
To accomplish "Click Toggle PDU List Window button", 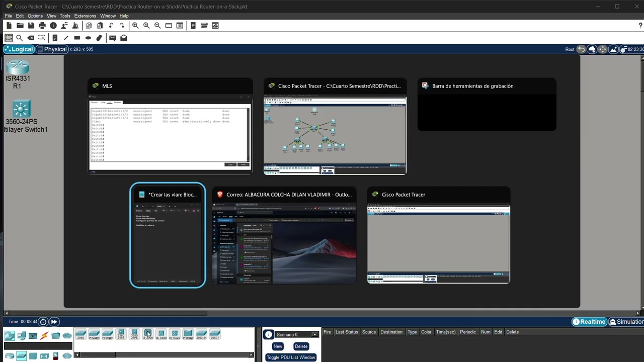I will click(x=291, y=357).
